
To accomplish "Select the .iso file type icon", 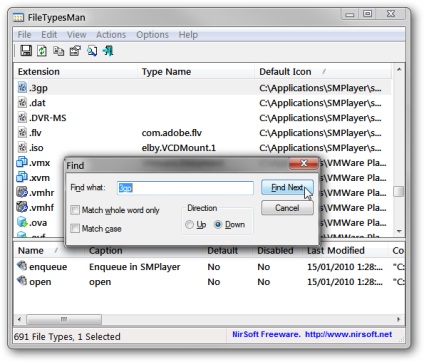I will click(22, 147).
